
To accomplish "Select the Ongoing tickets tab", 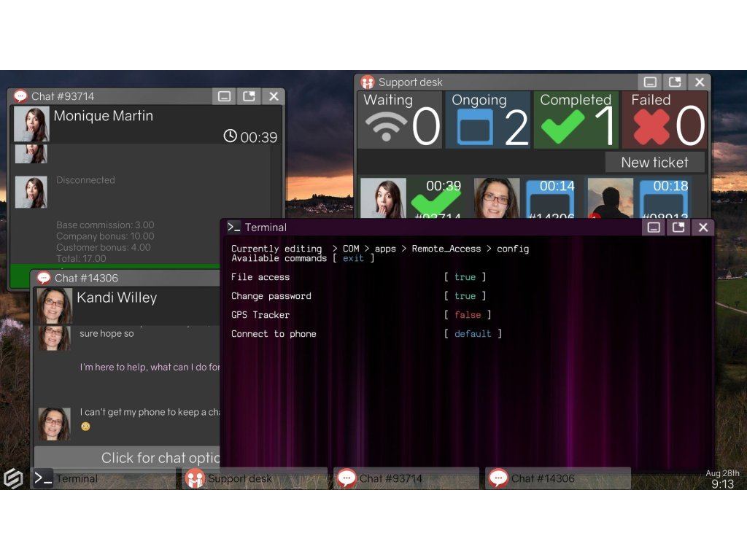I will click(x=488, y=120).
